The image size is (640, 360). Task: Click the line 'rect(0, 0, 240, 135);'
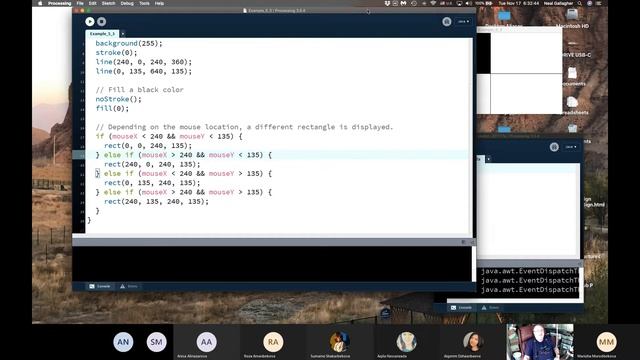[148, 146]
